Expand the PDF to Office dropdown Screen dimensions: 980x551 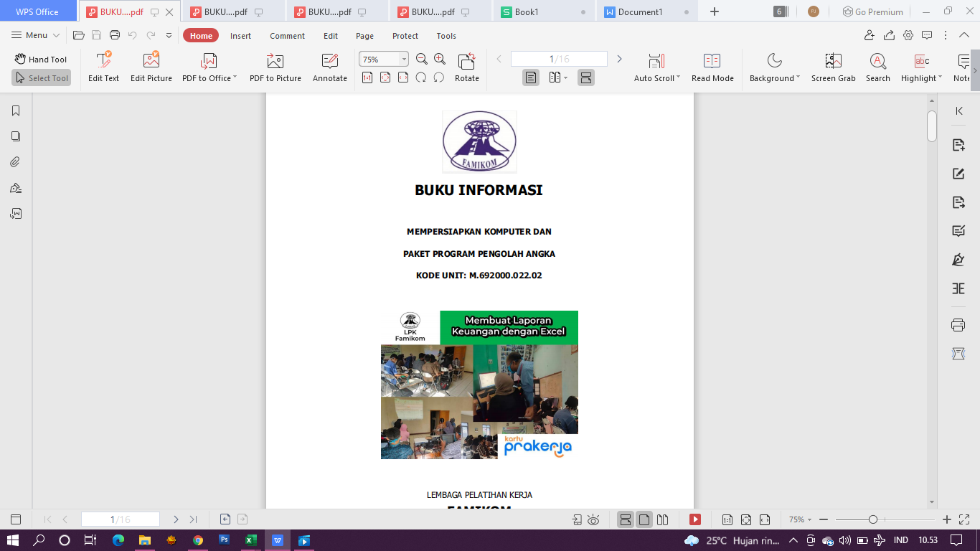click(235, 77)
